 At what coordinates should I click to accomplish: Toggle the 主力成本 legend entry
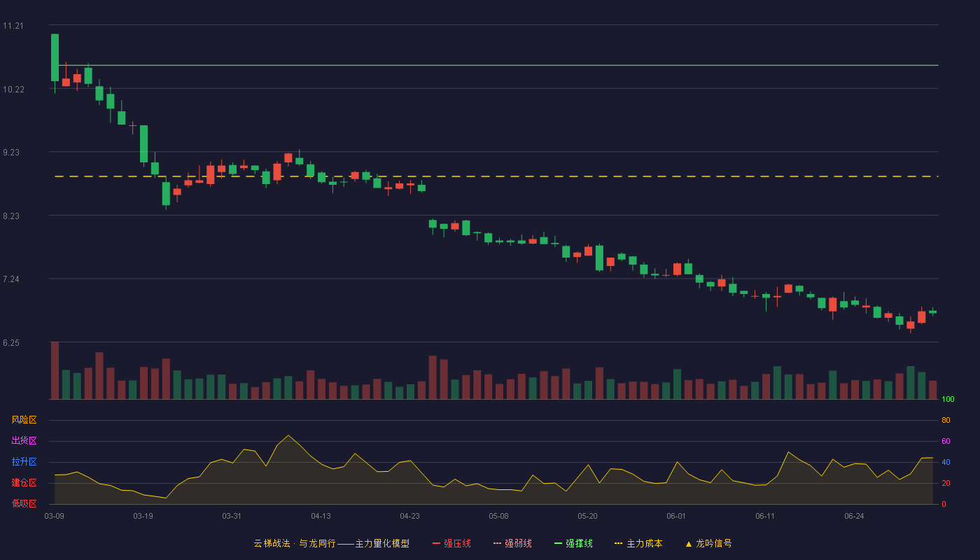click(638, 543)
